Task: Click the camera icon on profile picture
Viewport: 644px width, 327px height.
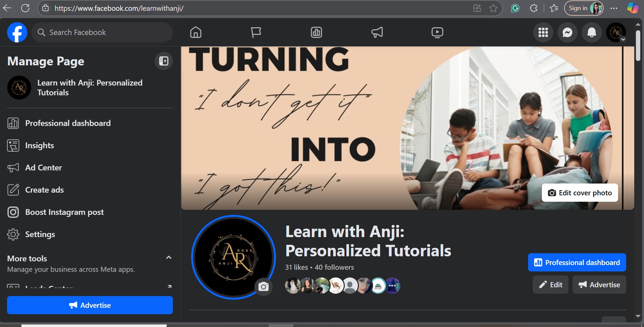Action: tap(264, 287)
